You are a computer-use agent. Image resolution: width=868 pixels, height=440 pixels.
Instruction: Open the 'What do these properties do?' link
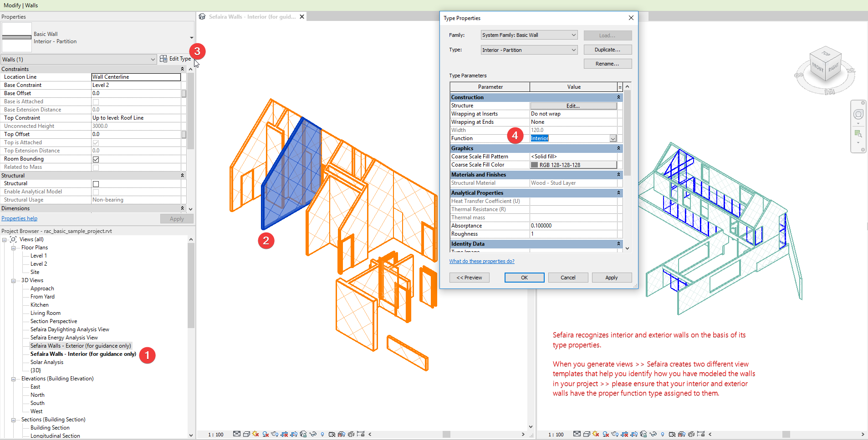pyautogui.click(x=482, y=261)
